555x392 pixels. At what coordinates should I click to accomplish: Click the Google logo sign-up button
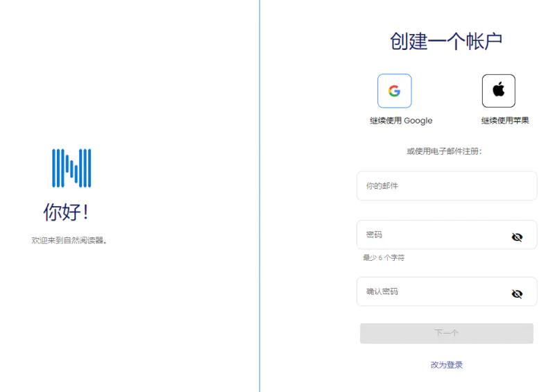coord(394,91)
